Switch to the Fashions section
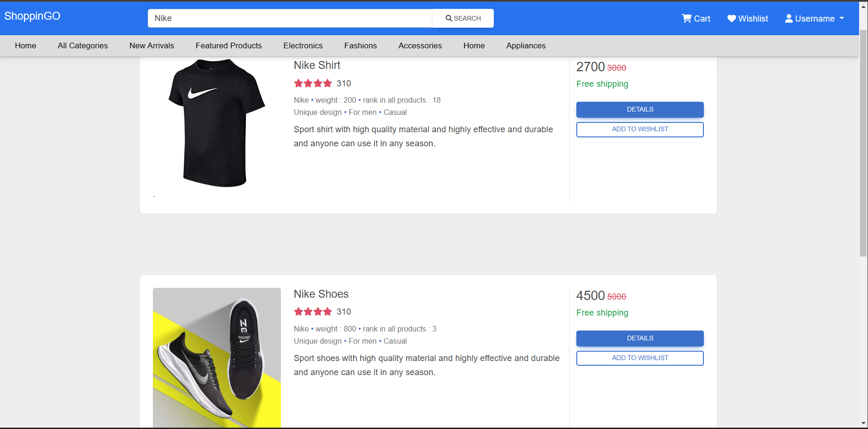Image resolution: width=868 pixels, height=429 pixels. (360, 45)
